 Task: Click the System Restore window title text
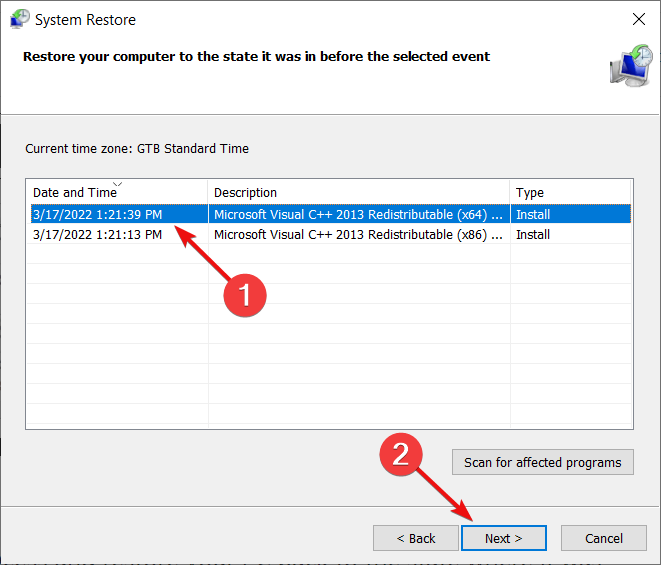[86, 20]
